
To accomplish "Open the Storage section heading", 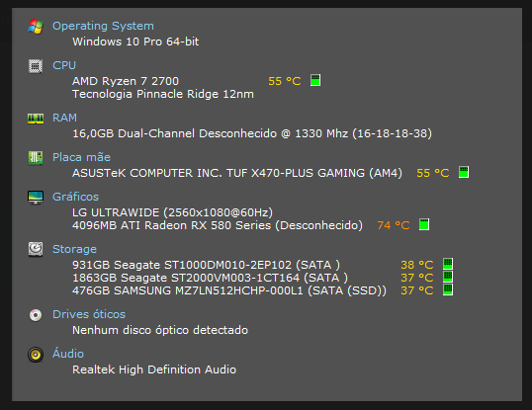I will point(74,249).
